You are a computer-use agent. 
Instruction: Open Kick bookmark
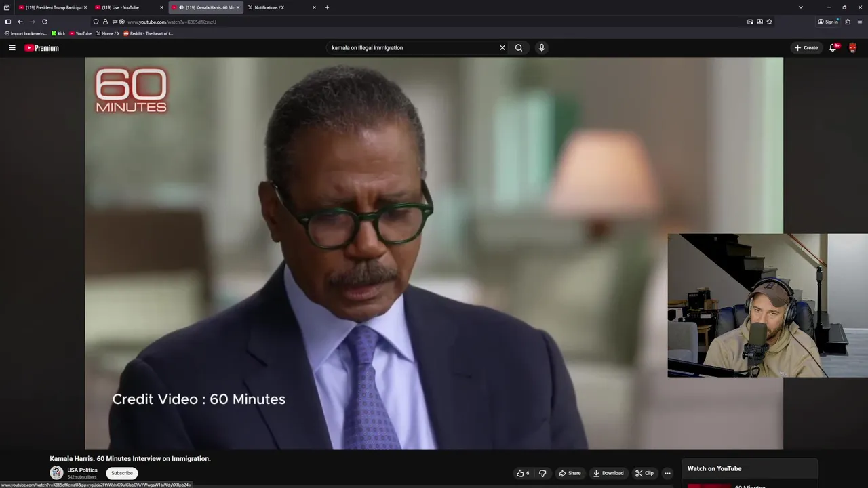(58, 33)
